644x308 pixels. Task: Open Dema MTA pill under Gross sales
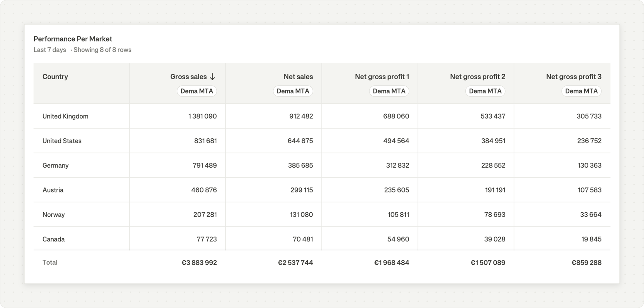pos(197,91)
